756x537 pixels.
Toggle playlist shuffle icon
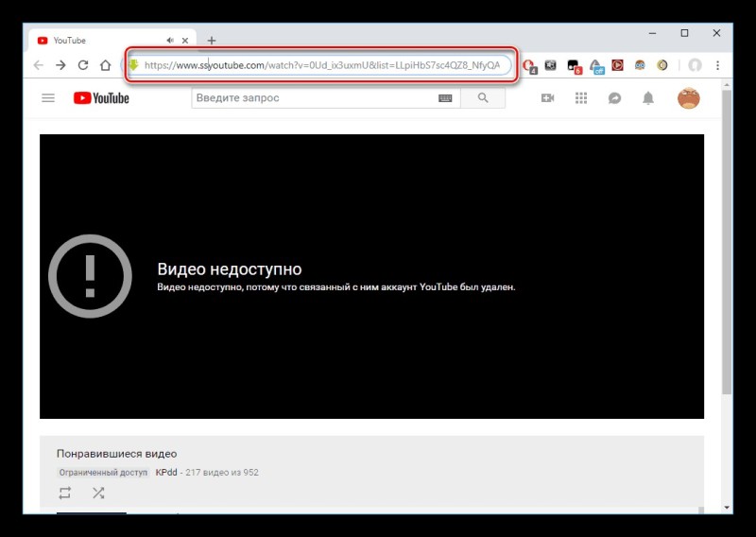(x=98, y=493)
